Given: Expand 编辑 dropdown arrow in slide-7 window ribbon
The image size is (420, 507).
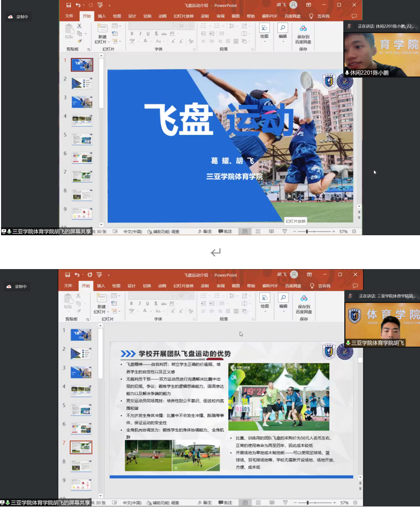Looking at the screenshot, I should click(283, 311).
